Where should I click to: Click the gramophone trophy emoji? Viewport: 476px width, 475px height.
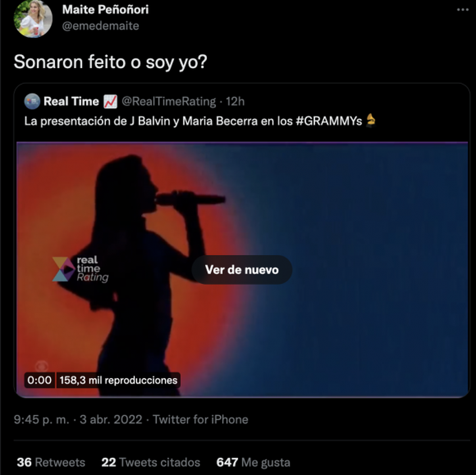[x=370, y=120]
